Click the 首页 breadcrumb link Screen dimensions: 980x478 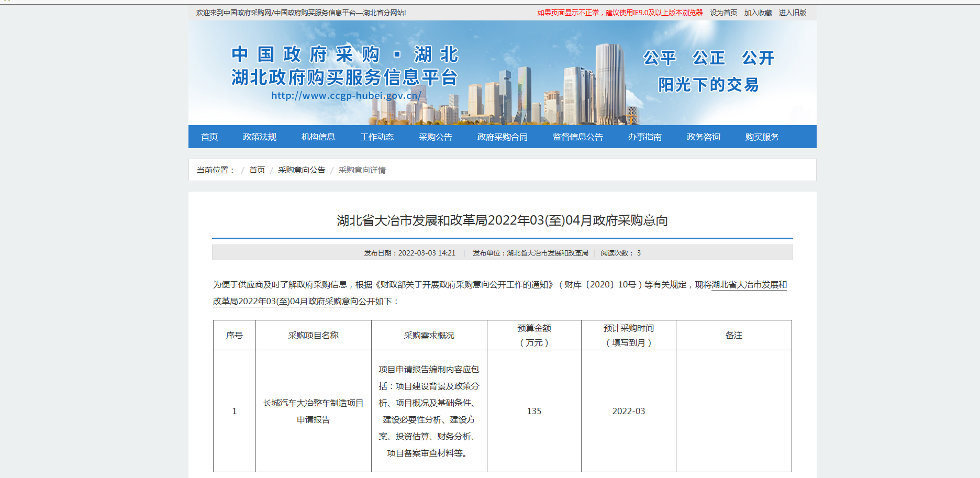[x=257, y=170]
